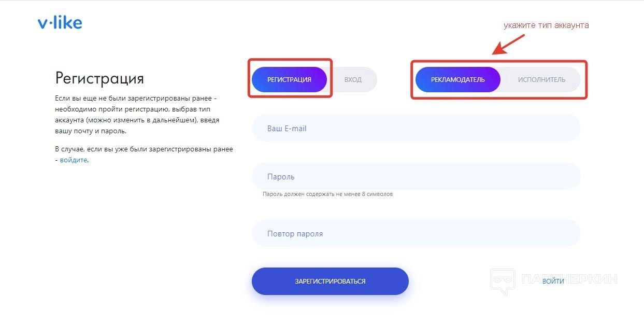Open the inline войдите link
This screenshot has height=323, width=644.
pyautogui.click(x=74, y=160)
